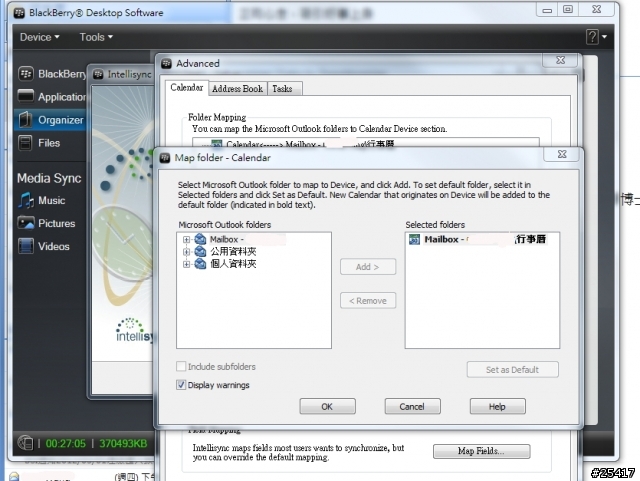Click the Advanced dialog title icon
The image size is (640, 481).
167,64
